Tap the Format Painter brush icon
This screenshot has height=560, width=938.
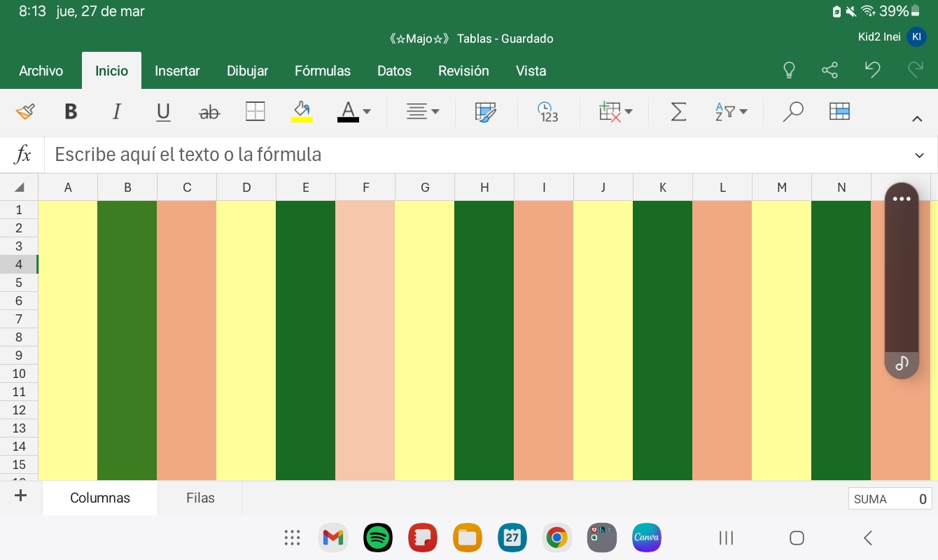point(25,112)
